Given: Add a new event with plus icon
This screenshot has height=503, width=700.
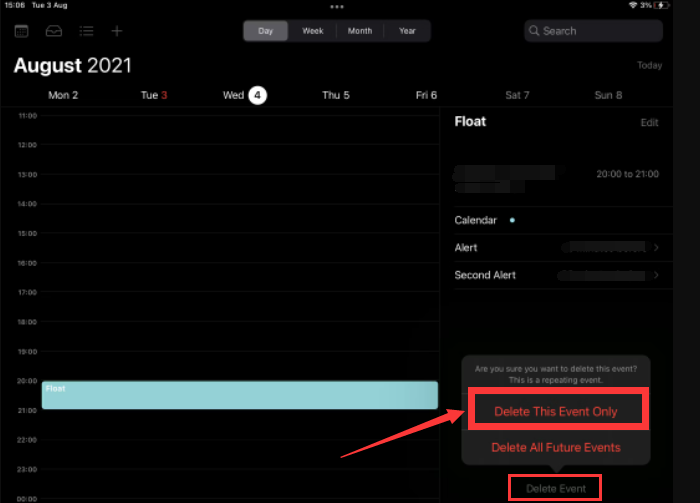Looking at the screenshot, I should coord(117,31).
